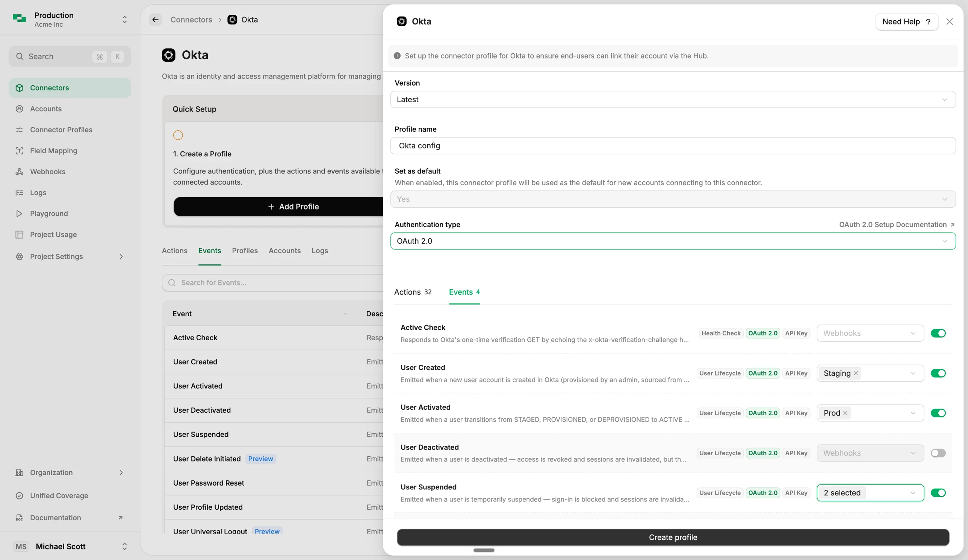Click the MS avatar for Michael Scott

21,546
